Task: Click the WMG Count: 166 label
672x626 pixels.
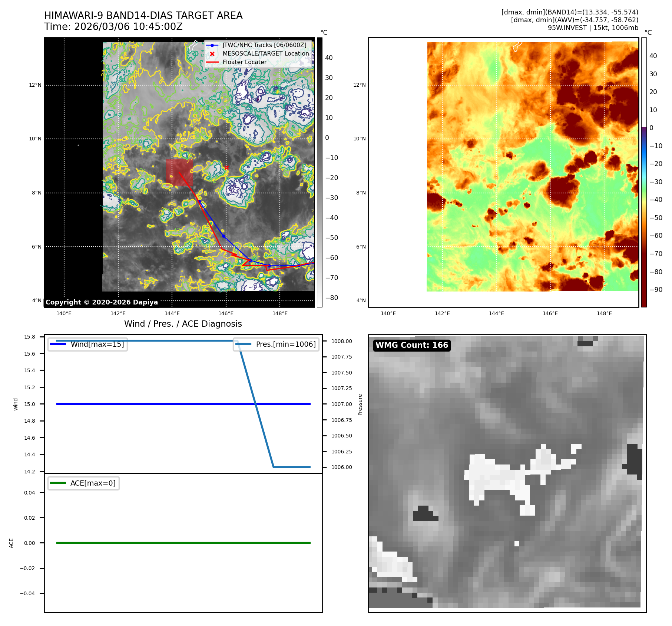Action: click(x=411, y=345)
